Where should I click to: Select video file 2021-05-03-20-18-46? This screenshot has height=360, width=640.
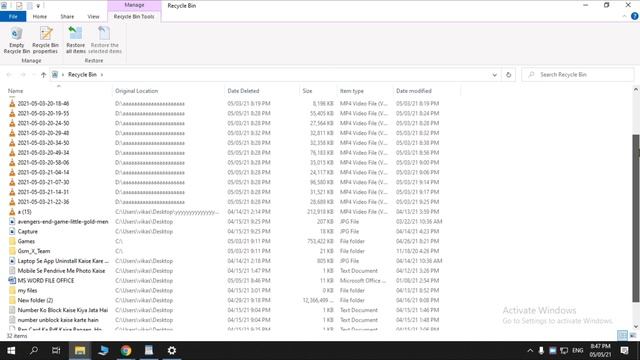tap(43, 104)
